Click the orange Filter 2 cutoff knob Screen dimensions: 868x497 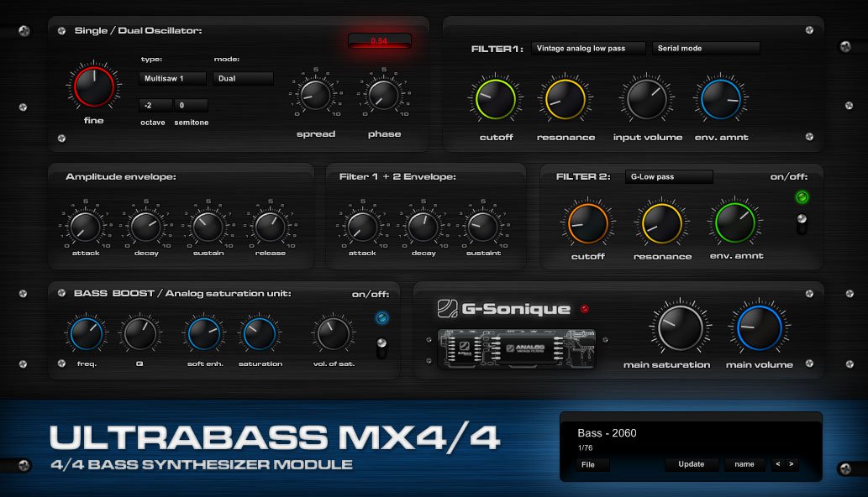(588, 222)
